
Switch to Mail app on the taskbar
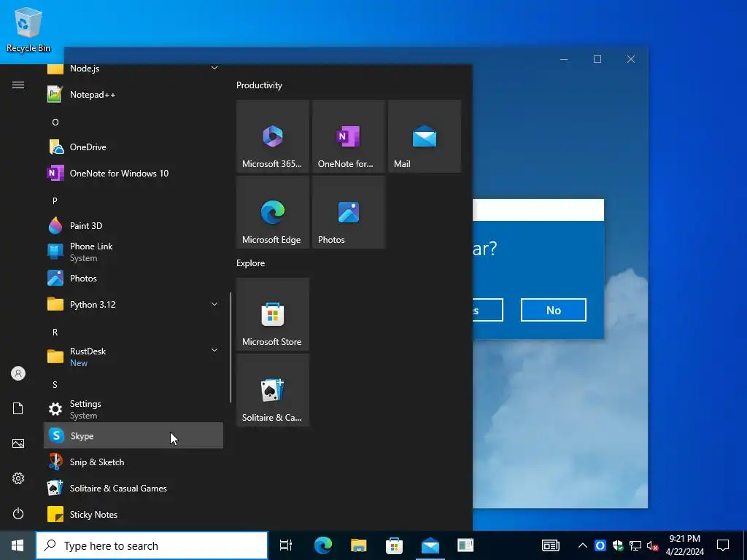click(x=430, y=545)
